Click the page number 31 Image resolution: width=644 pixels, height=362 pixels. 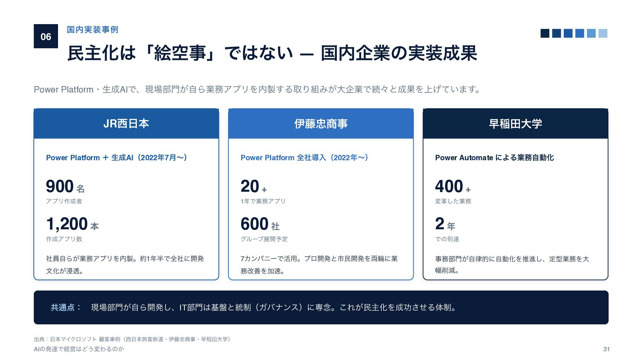pyautogui.click(x=606, y=349)
